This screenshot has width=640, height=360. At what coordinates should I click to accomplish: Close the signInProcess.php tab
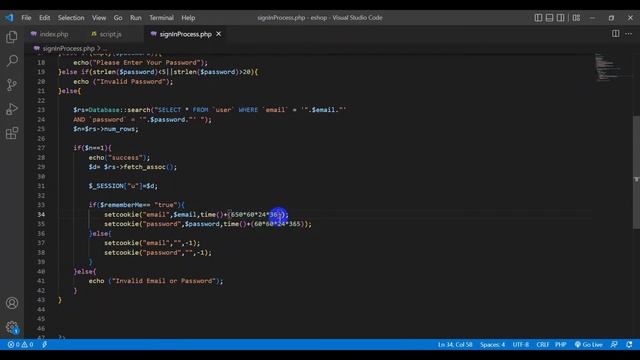(x=219, y=34)
